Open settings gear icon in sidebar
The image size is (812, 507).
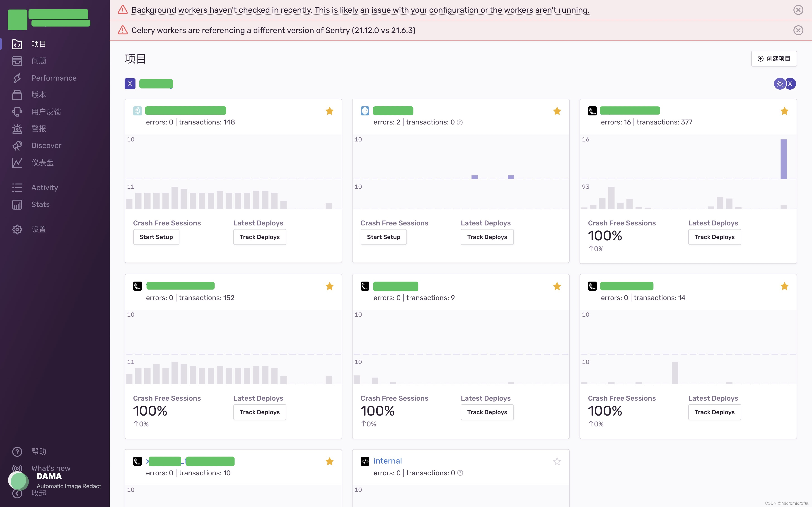[17, 229]
